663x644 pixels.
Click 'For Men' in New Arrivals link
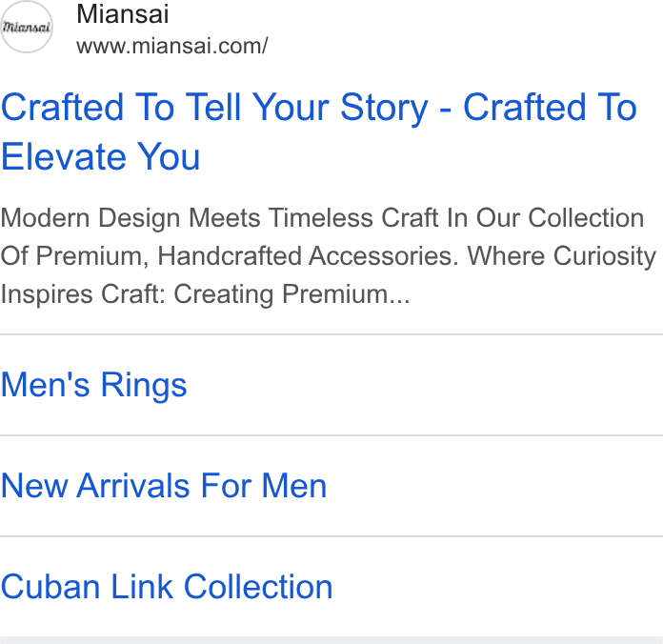[x=264, y=486]
